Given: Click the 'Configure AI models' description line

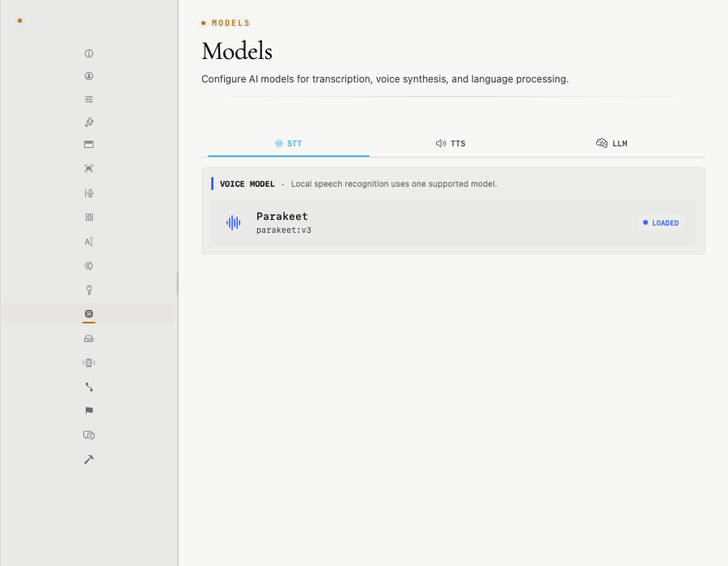Looking at the screenshot, I should pyautogui.click(x=385, y=79).
